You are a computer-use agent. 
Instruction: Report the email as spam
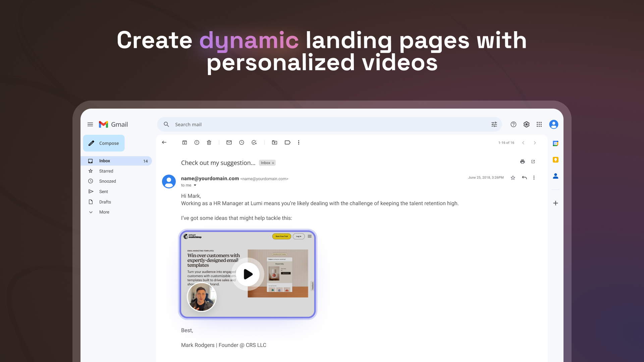[197, 142]
